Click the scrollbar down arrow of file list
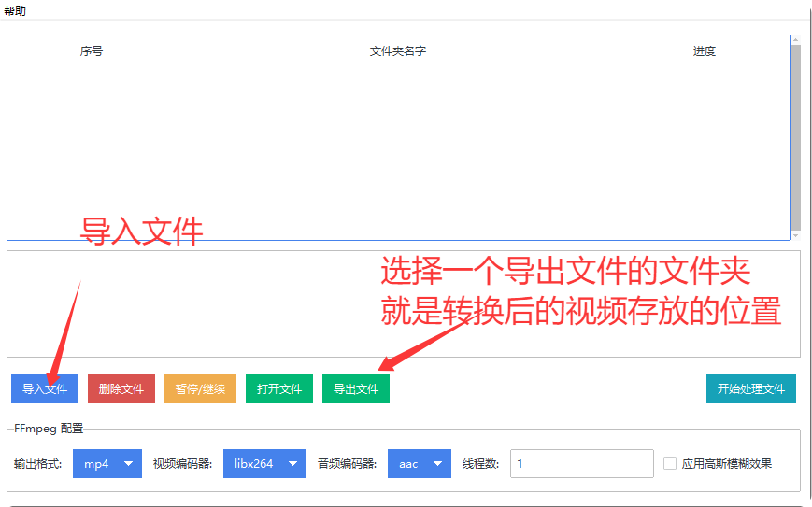This screenshot has width=812, height=507. coord(796,236)
